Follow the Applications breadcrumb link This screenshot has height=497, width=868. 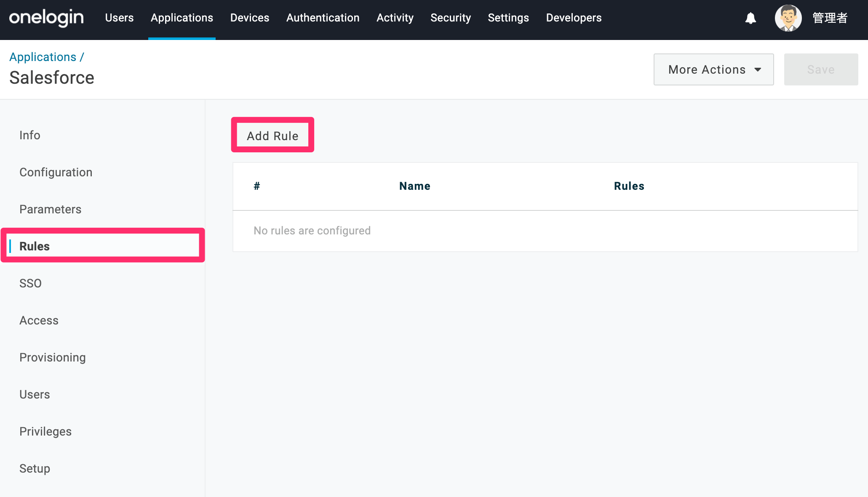pos(43,57)
